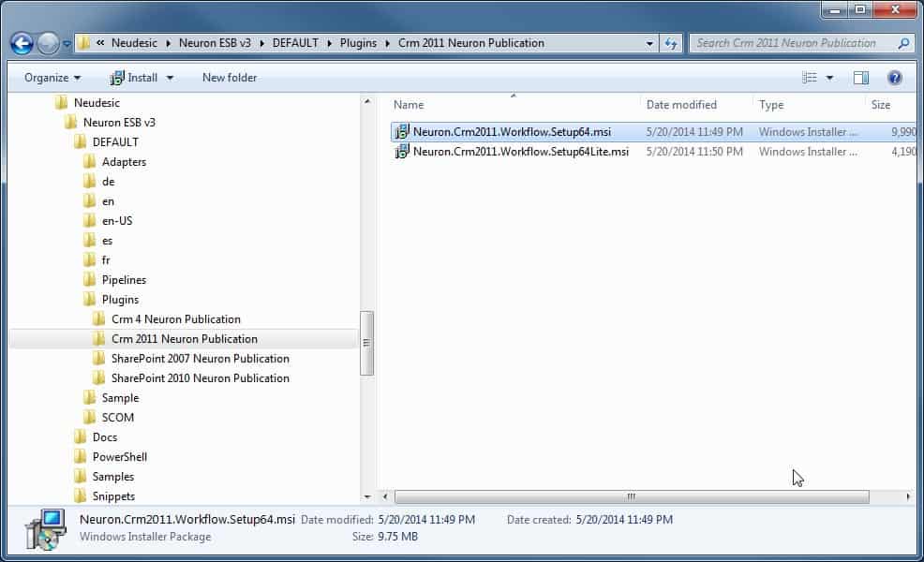Open Help via the question mark icon
Image resolution: width=924 pixels, height=562 pixels.
[x=895, y=78]
